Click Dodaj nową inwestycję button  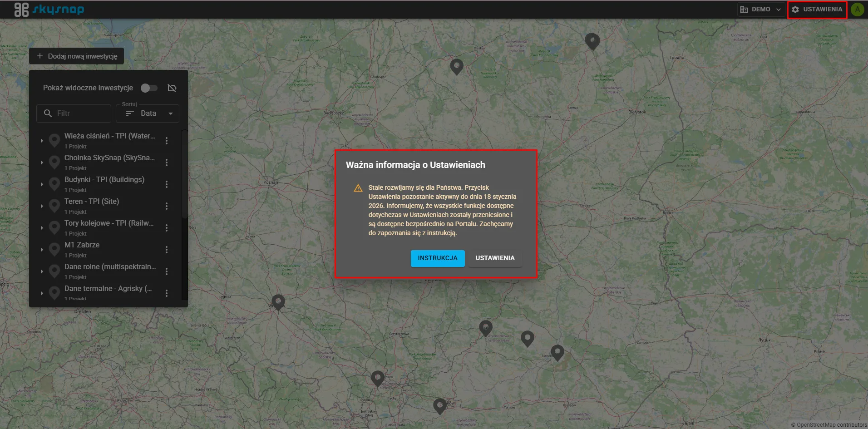coord(77,56)
